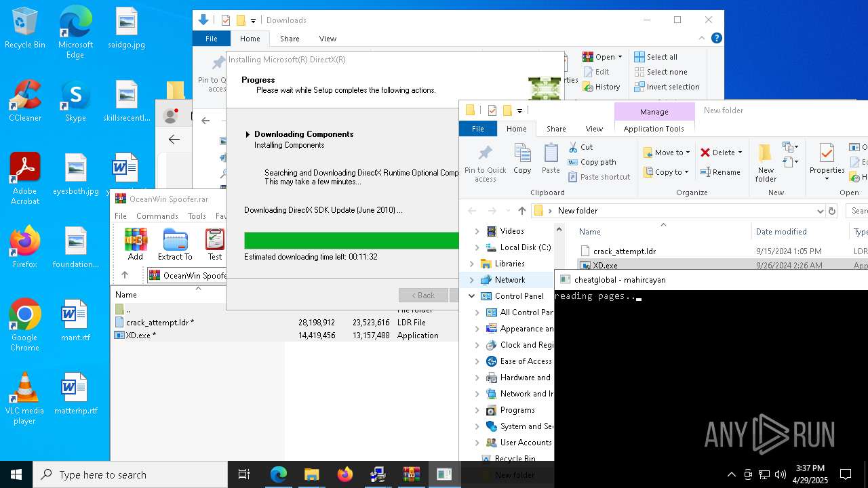This screenshot has height=488, width=868.
Task: Expand address bar history dropdown in New folder
Action: (821, 211)
